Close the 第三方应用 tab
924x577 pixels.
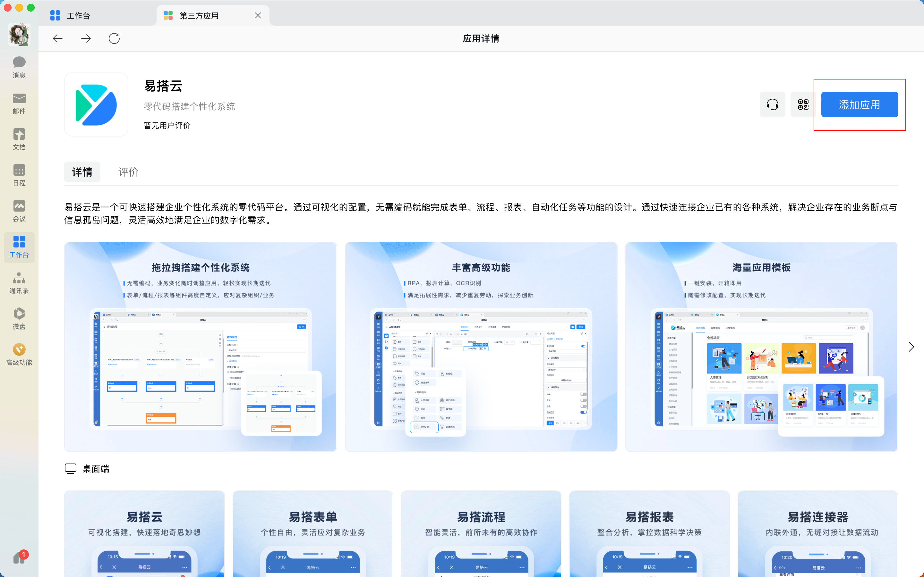tap(258, 16)
